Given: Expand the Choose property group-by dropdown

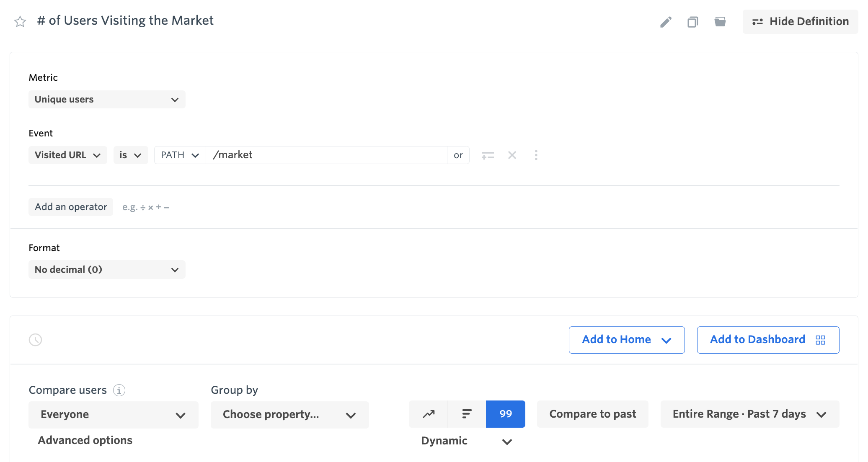Looking at the screenshot, I should coord(289,415).
